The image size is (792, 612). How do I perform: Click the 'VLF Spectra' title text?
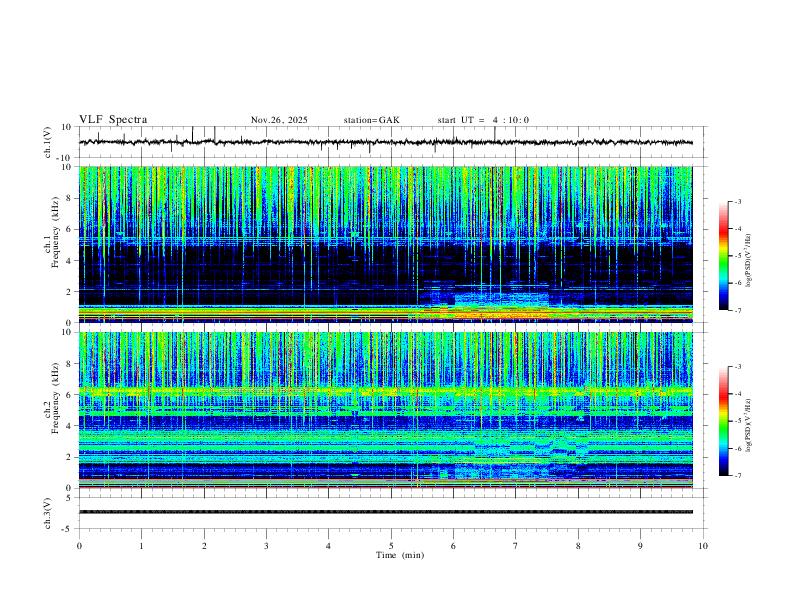pyautogui.click(x=113, y=120)
